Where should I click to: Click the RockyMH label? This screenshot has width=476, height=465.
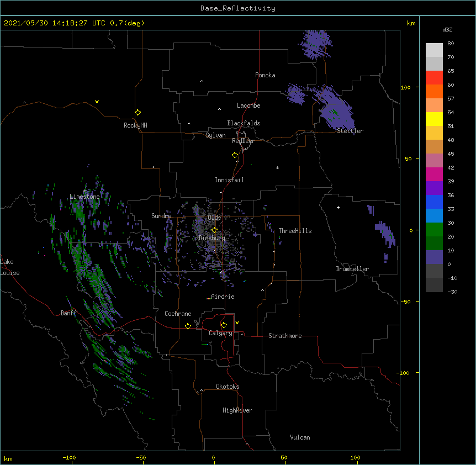click(135, 125)
